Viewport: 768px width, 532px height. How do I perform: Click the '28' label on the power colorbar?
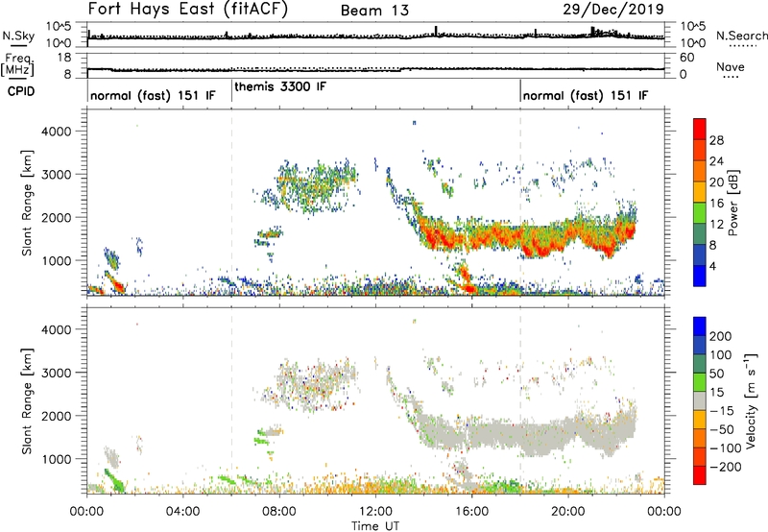click(x=716, y=140)
